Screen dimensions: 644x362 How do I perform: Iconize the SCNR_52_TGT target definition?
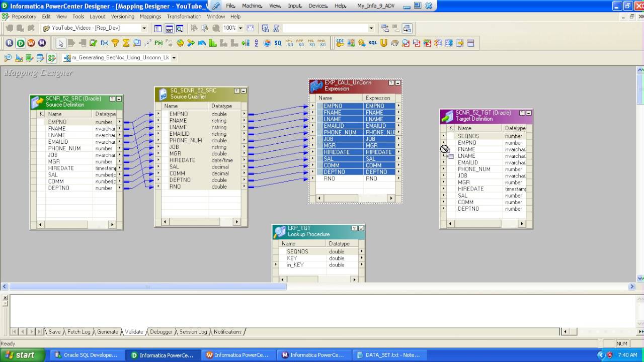[x=529, y=113]
